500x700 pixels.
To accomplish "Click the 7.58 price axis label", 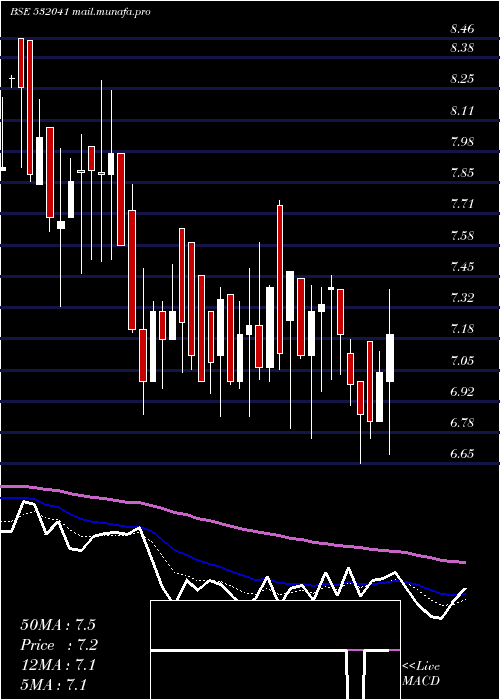I will click(x=462, y=236).
